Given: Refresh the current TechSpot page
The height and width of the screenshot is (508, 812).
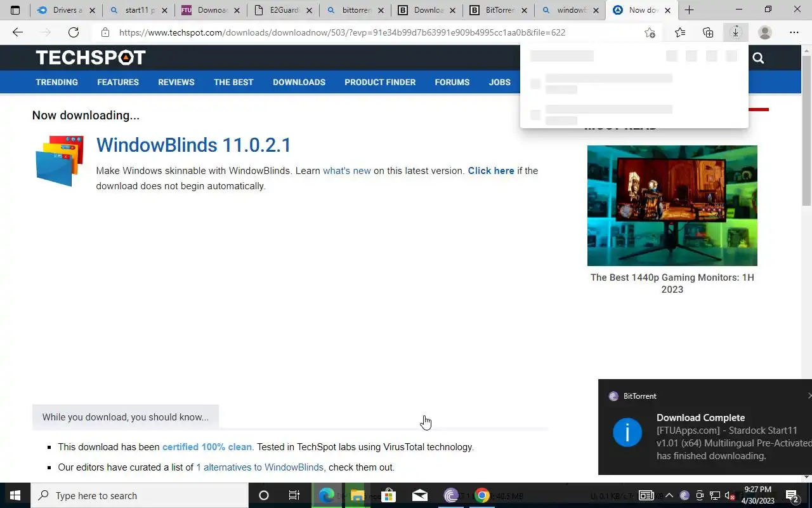Looking at the screenshot, I should point(74,32).
